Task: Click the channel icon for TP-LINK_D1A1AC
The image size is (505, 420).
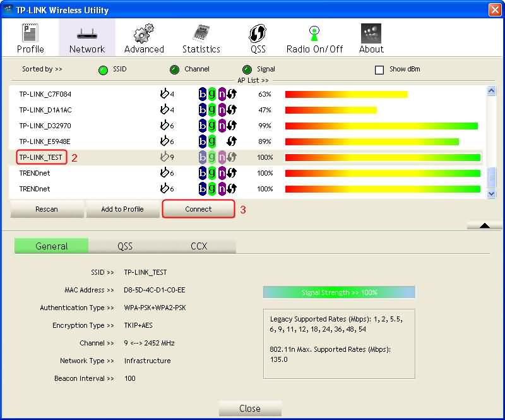Action: pyautogui.click(x=165, y=110)
